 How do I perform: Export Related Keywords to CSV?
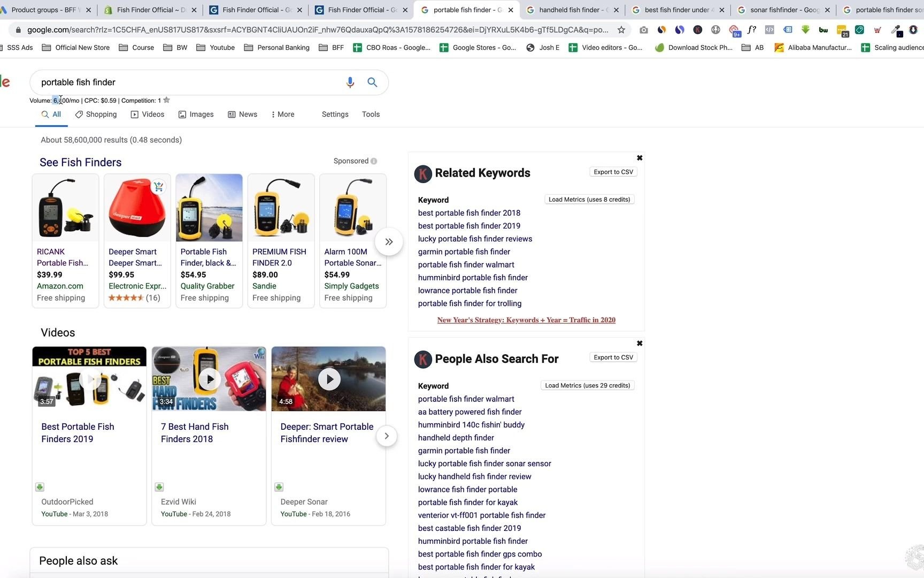coord(613,172)
